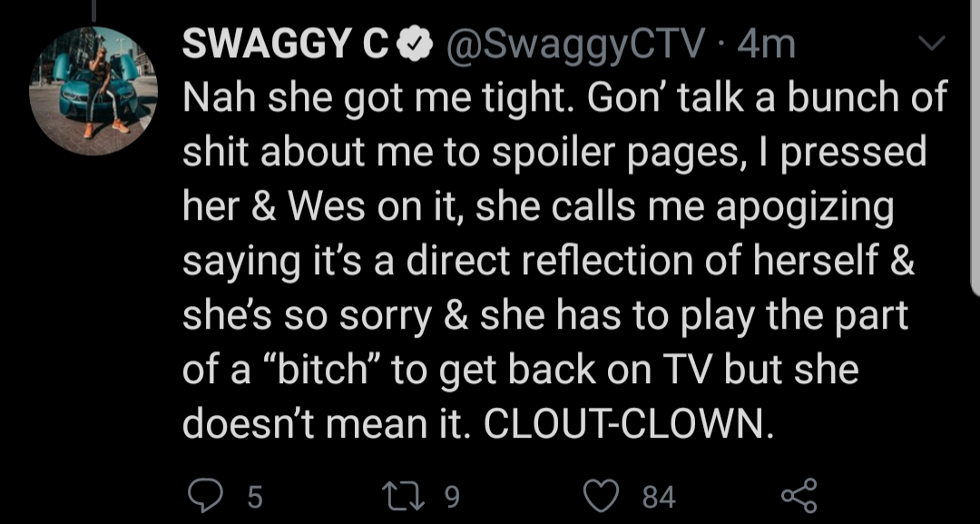Image resolution: width=980 pixels, height=524 pixels.
Task: Click the thread connector line above avatar
Action: [95, 9]
